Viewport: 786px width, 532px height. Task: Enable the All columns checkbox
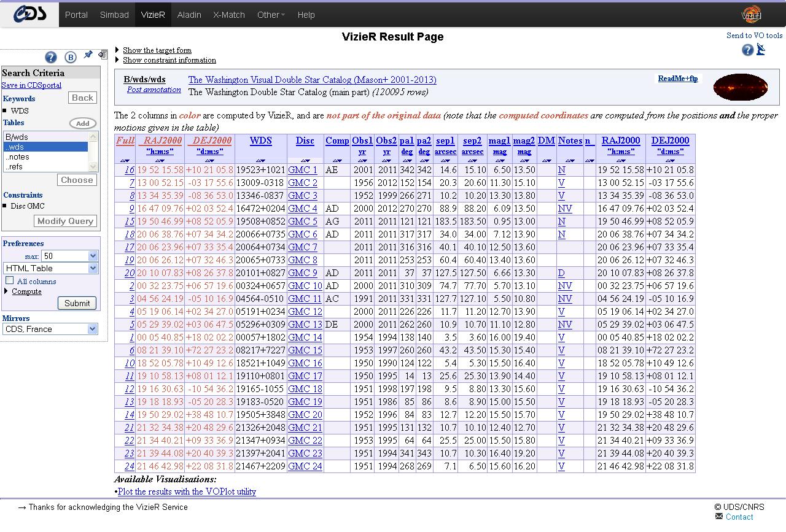(10, 280)
